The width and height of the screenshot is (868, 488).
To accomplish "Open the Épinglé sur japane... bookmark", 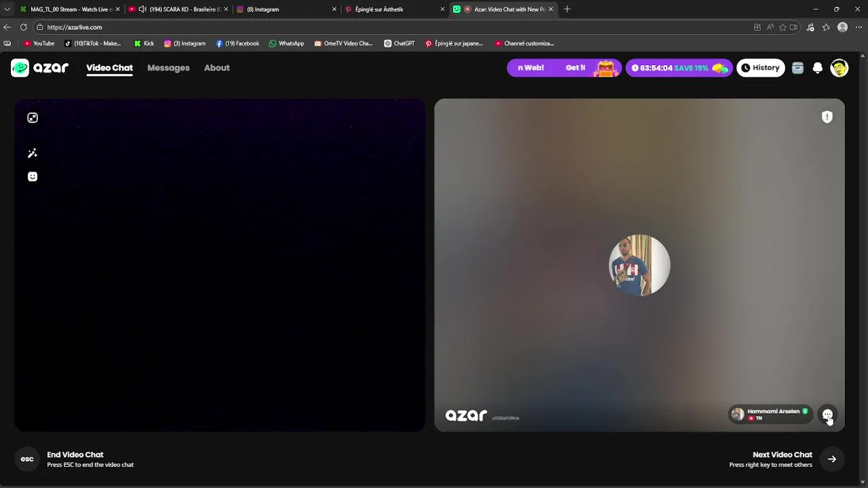I will click(x=454, y=43).
